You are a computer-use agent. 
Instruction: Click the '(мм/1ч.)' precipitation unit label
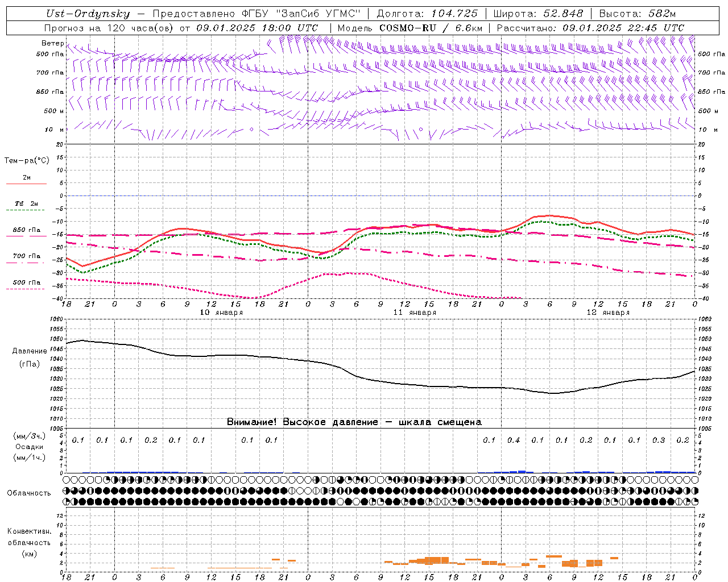[x=30, y=458]
